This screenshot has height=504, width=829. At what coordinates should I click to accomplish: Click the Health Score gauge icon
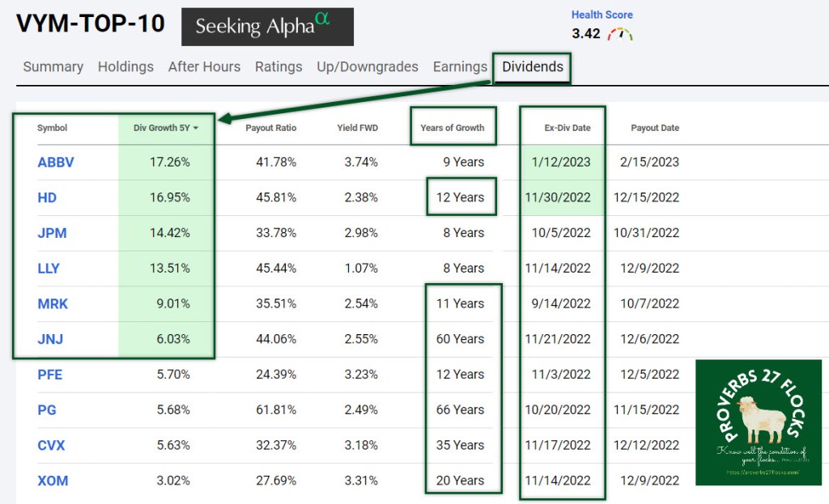pyautogui.click(x=620, y=34)
